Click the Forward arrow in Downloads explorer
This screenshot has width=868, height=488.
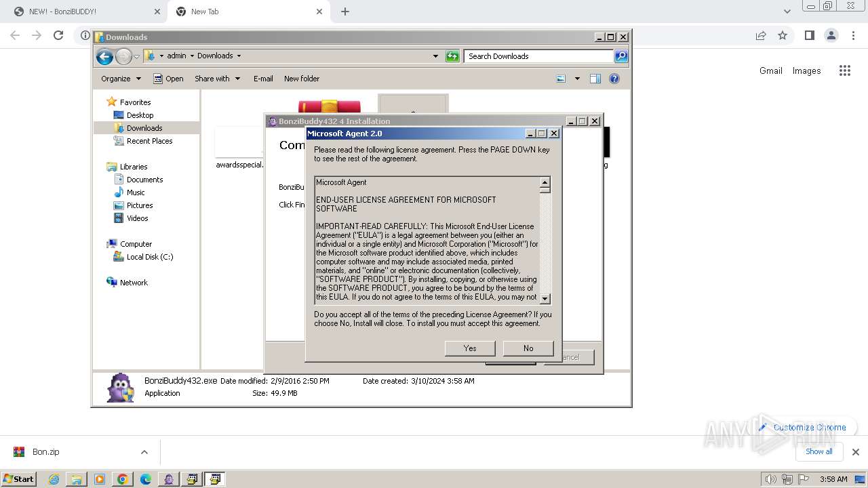(x=123, y=56)
